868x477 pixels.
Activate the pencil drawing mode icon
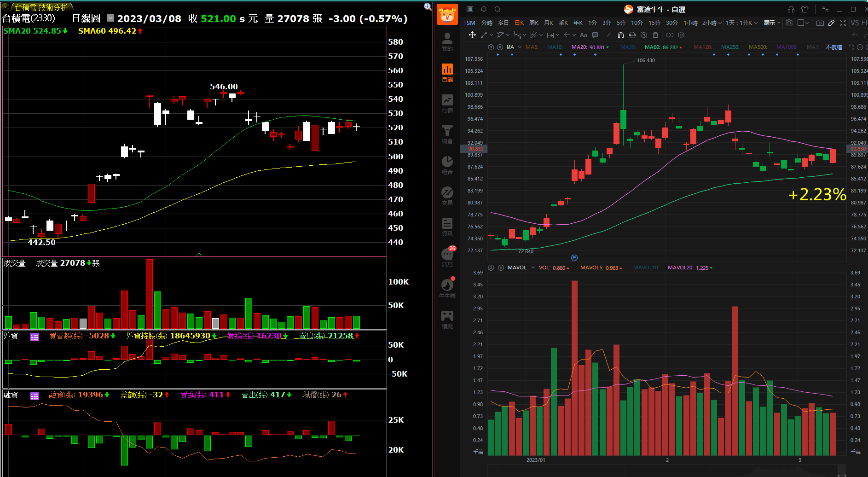click(x=831, y=23)
